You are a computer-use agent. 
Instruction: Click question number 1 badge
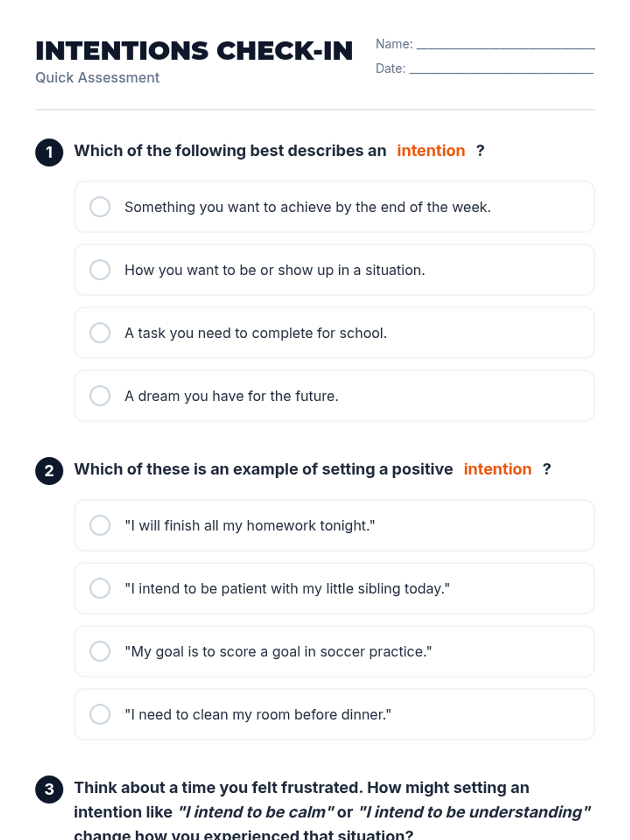49,152
